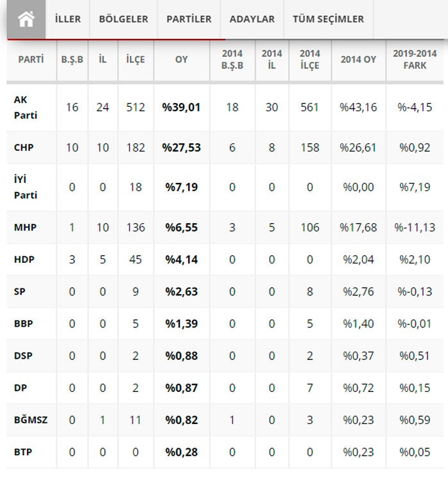Switch to the BÖLGELER tab

pos(124,19)
